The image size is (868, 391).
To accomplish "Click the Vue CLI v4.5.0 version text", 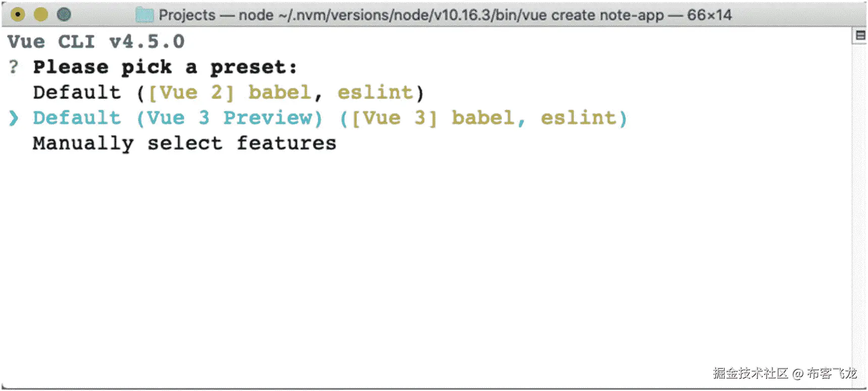I will tap(95, 41).
